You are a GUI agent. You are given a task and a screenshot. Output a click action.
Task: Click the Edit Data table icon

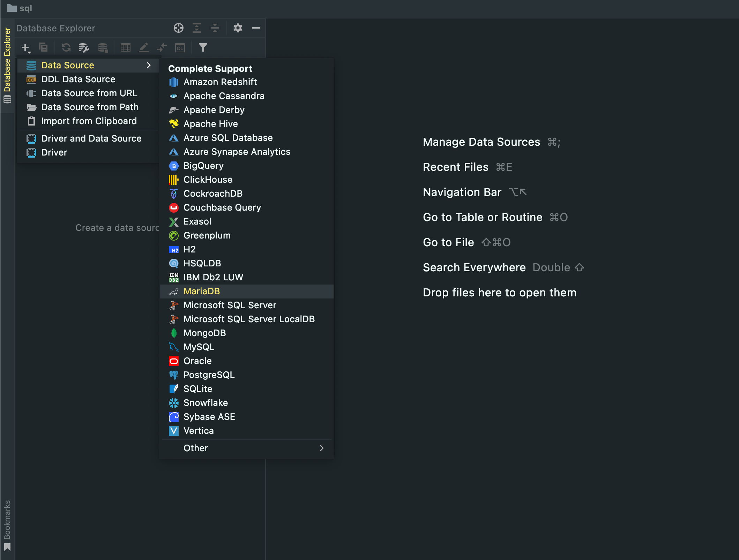(x=125, y=48)
